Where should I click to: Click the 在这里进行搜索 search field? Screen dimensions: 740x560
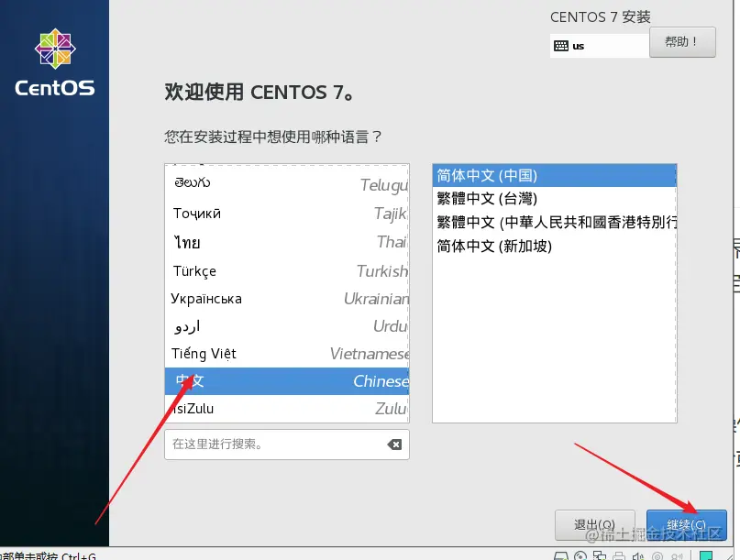click(x=286, y=445)
